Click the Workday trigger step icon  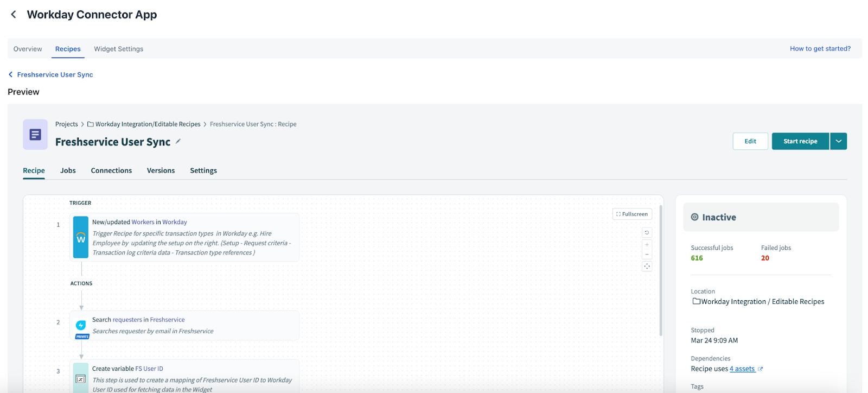[x=81, y=238]
